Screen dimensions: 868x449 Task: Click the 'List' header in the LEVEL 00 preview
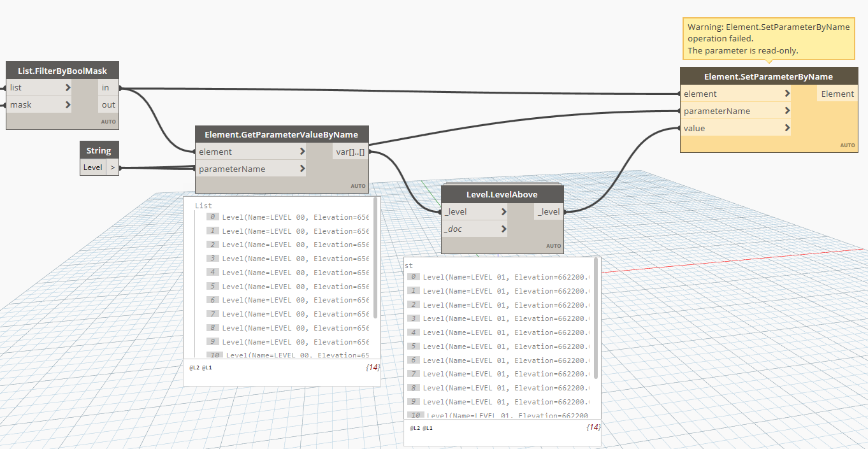[203, 206]
